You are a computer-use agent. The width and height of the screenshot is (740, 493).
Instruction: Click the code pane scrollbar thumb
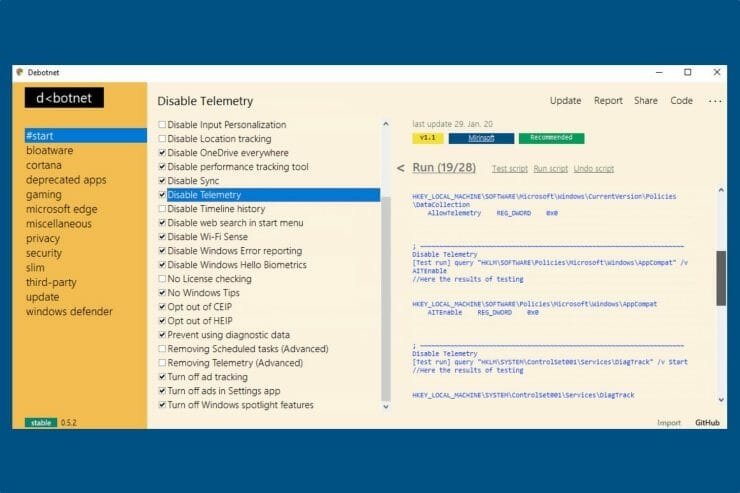click(721, 278)
